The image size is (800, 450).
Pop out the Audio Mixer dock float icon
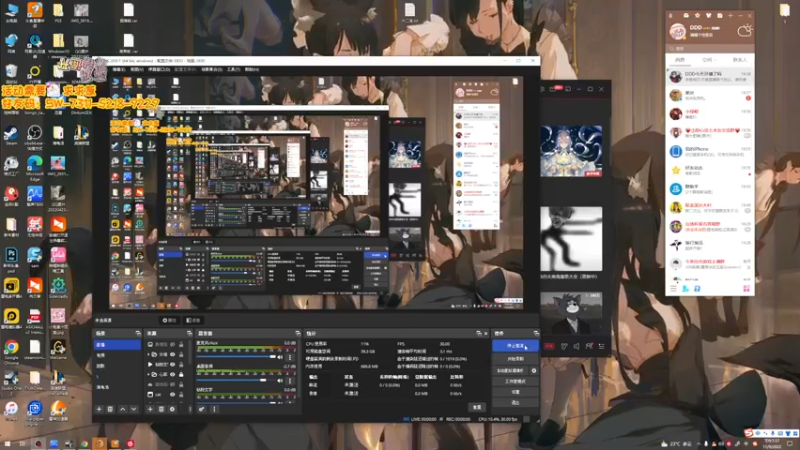pos(297,333)
